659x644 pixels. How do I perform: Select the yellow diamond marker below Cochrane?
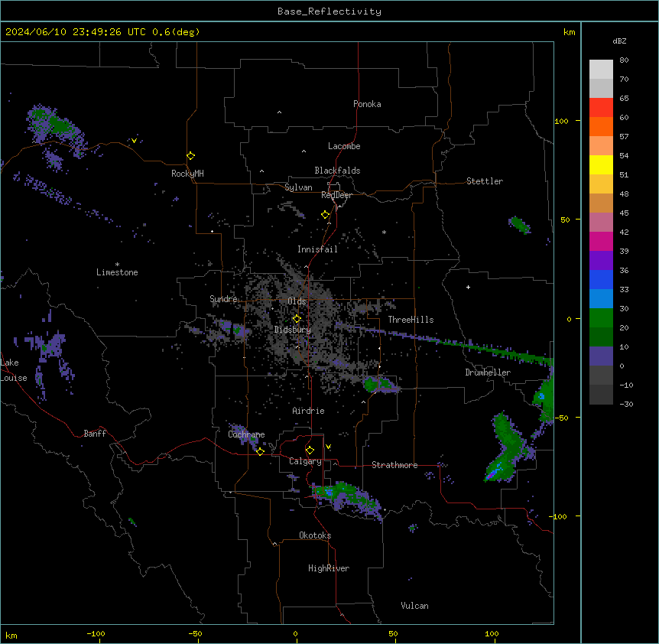(260, 451)
